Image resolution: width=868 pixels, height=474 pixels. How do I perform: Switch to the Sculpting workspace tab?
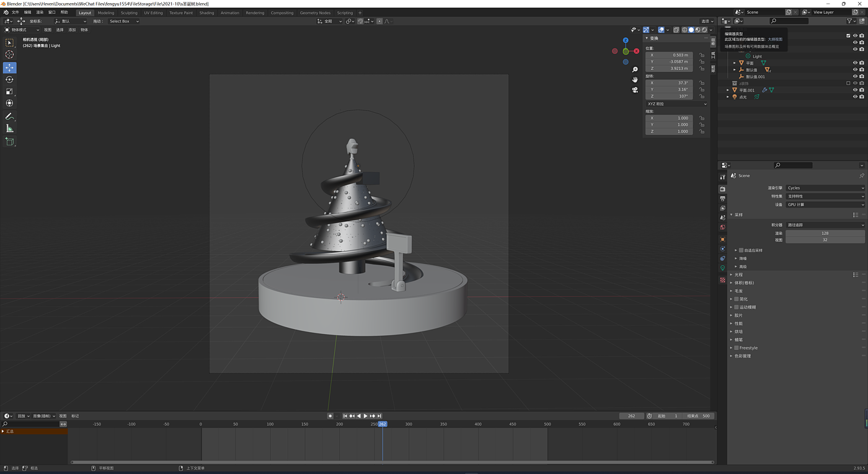[x=129, y=12]
